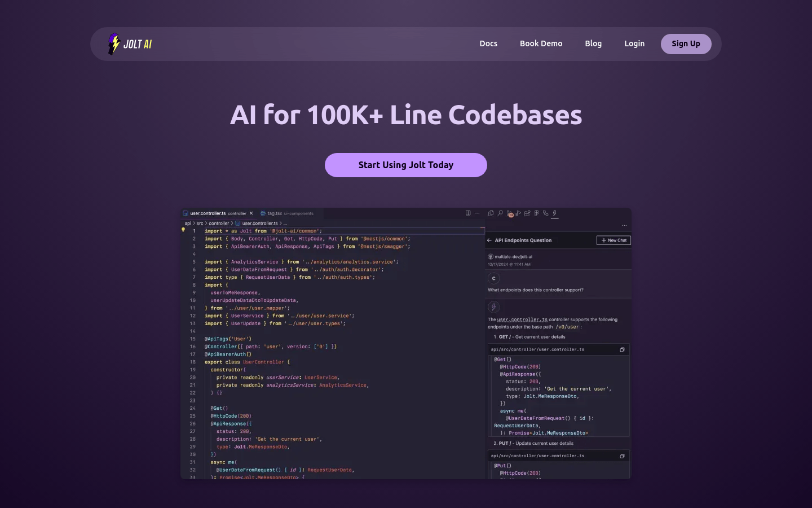Open Source Control icon with badge
Viewport: 812px width, 508px height.
point(510,214)
